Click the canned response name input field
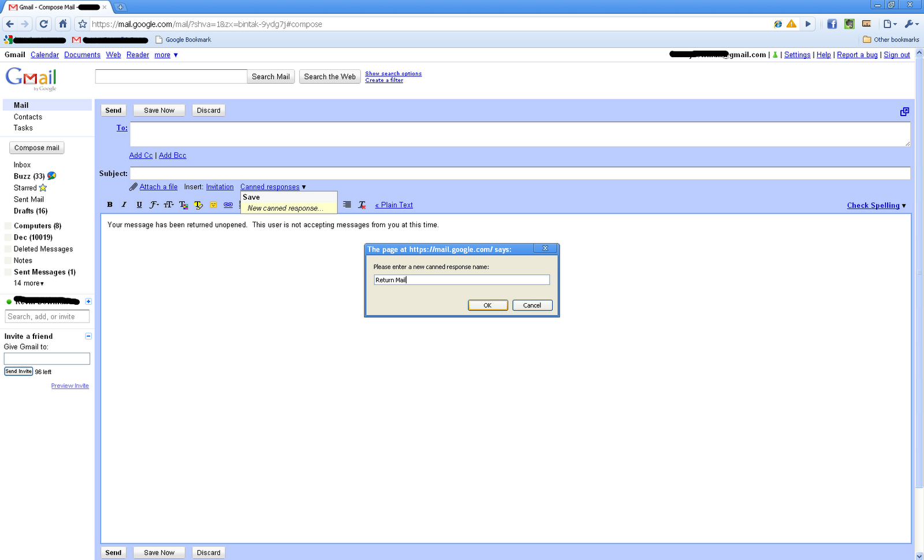This screenshot has height=560, width=924. [x=461, y=279]
